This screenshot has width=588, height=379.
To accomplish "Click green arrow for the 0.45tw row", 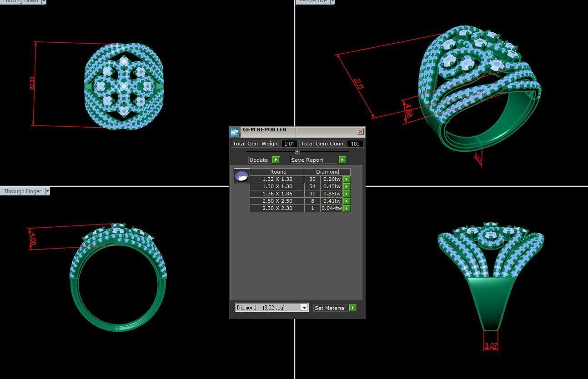I will pos(347,187).
